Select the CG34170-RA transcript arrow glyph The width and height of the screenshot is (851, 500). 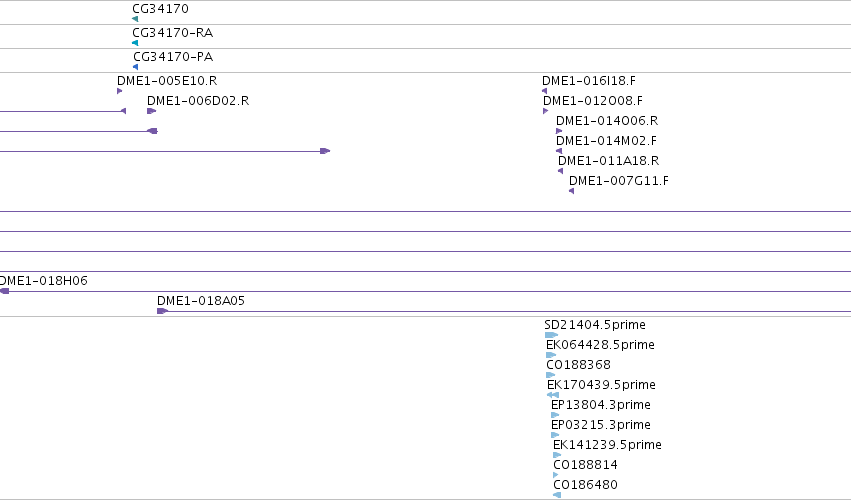135,43
